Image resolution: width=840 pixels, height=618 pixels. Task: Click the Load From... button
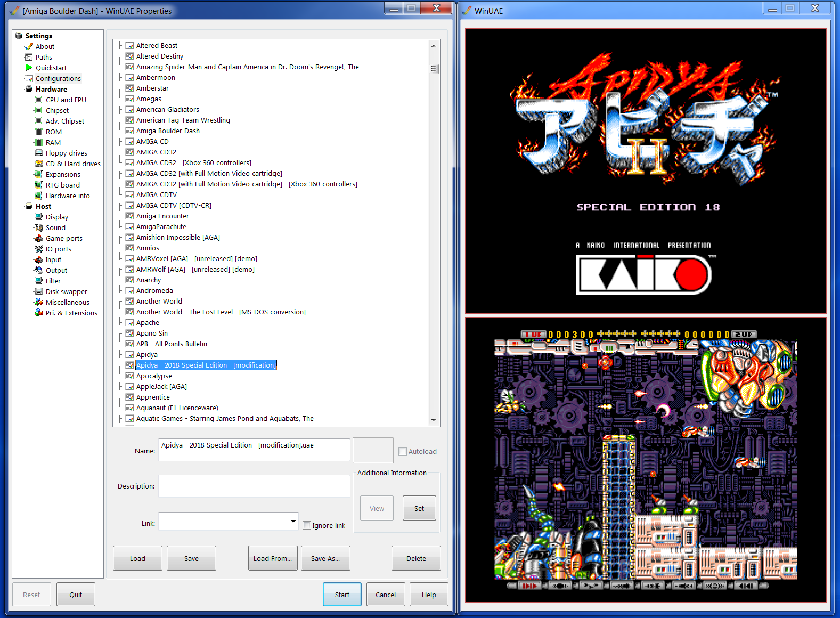(273, 558)
